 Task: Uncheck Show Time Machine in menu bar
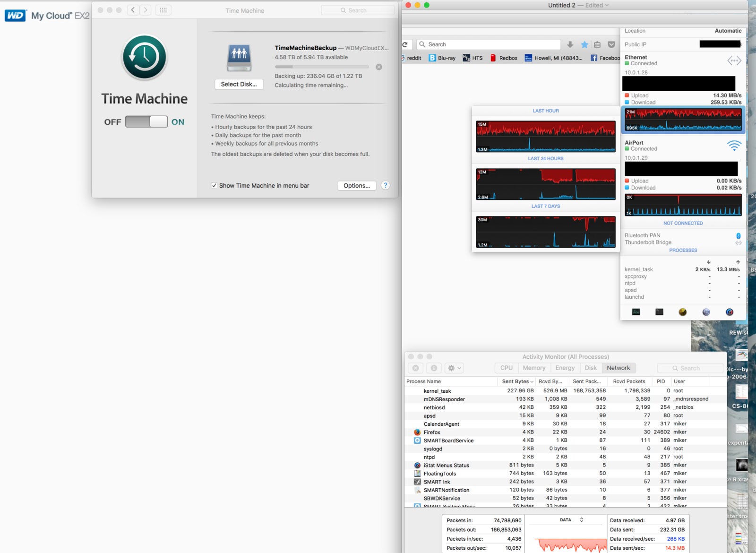point(215,185)
